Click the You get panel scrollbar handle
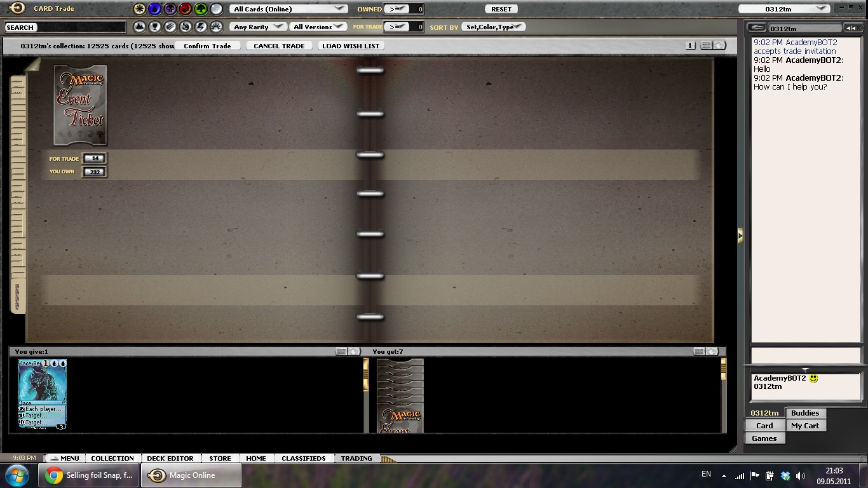Viewport: 868px width, 488px height. click(724, 369)
